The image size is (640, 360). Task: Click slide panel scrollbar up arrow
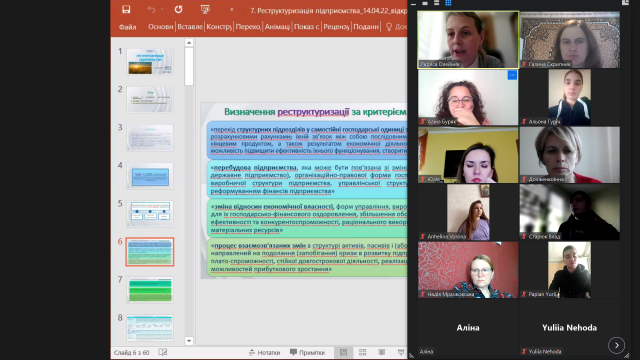[x=189, y=42]
